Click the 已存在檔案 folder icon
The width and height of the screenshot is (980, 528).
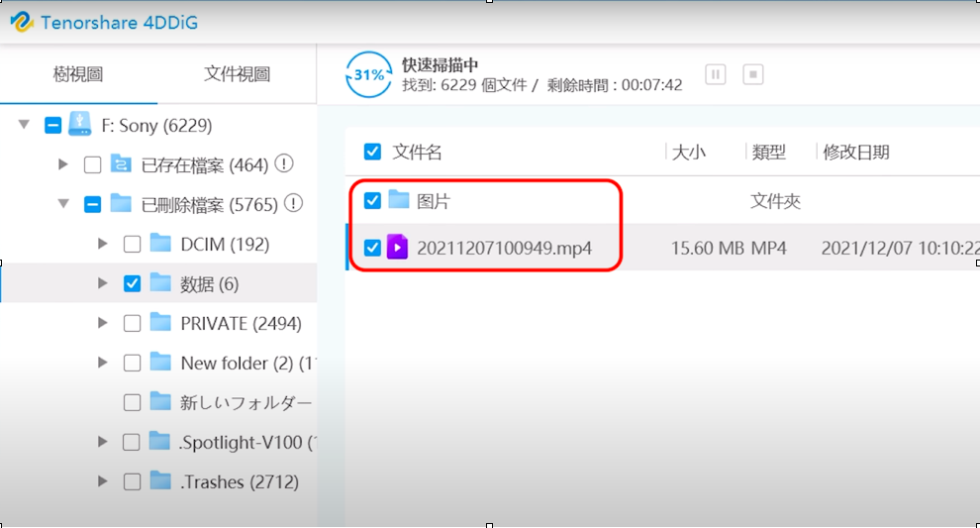tap(121, 163)
